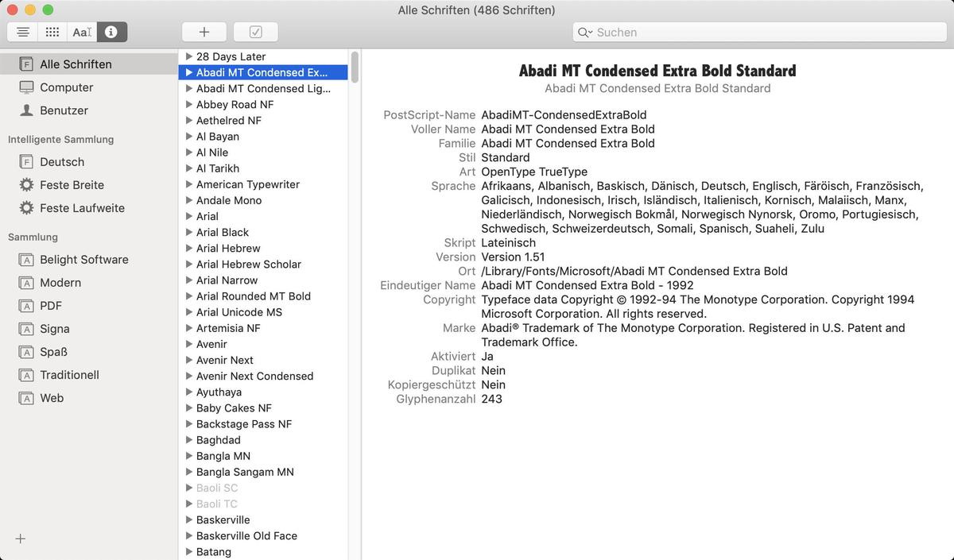The height and width of the screenshot is (560, 954).
Task: Select the Arial Unicode MS font
Action: [263, 312]
